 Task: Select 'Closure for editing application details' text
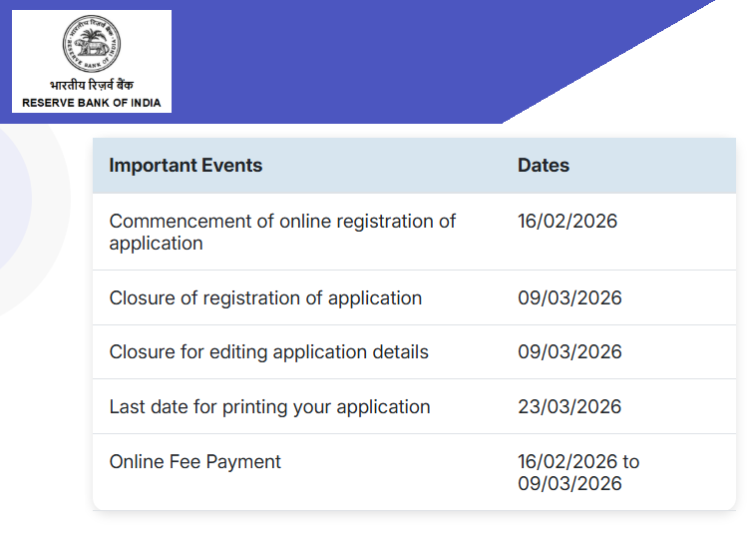point(268,352)
